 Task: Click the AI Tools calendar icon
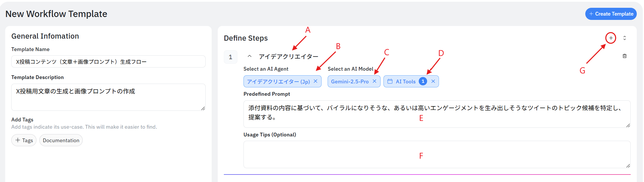(390, 81)
